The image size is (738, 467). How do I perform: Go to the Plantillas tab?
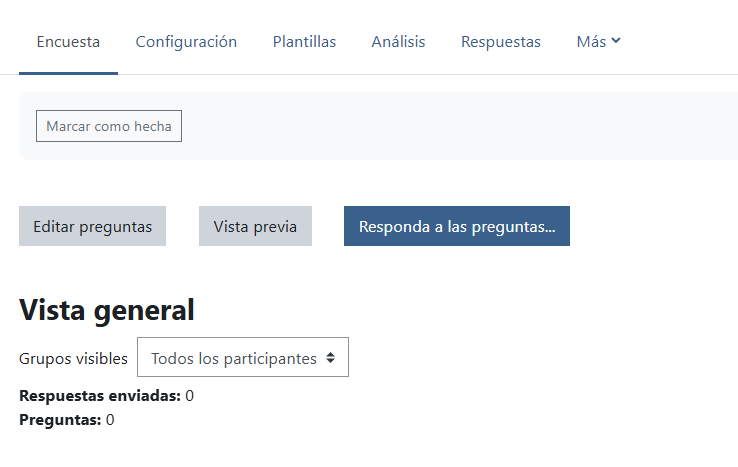pyautogui.click(x=304, y=42)
